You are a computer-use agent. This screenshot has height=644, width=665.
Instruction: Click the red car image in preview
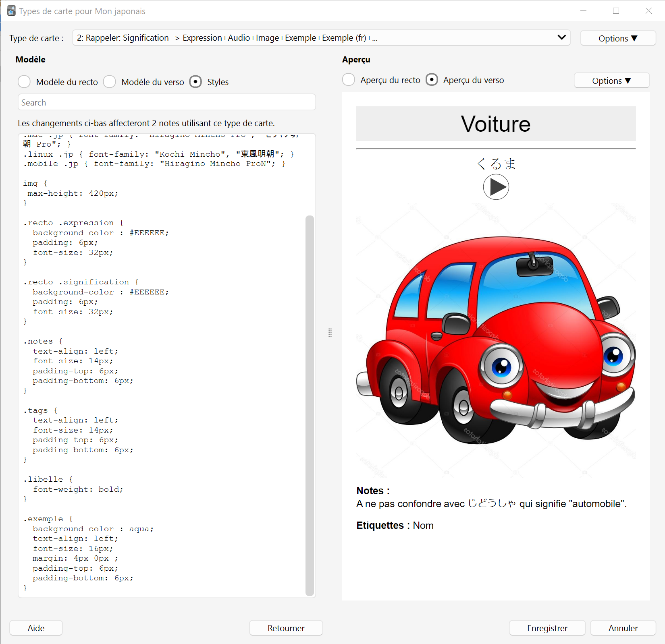[x=496, y=340]
